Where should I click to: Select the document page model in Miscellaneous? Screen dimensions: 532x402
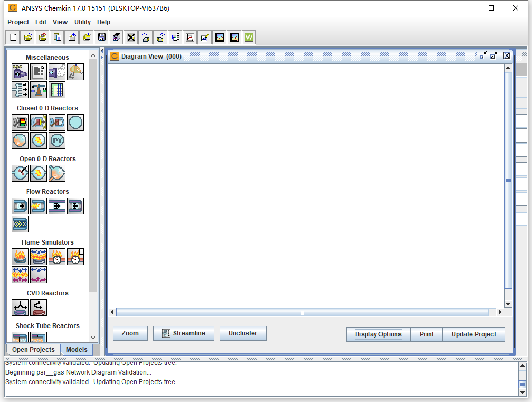point(39,72)
